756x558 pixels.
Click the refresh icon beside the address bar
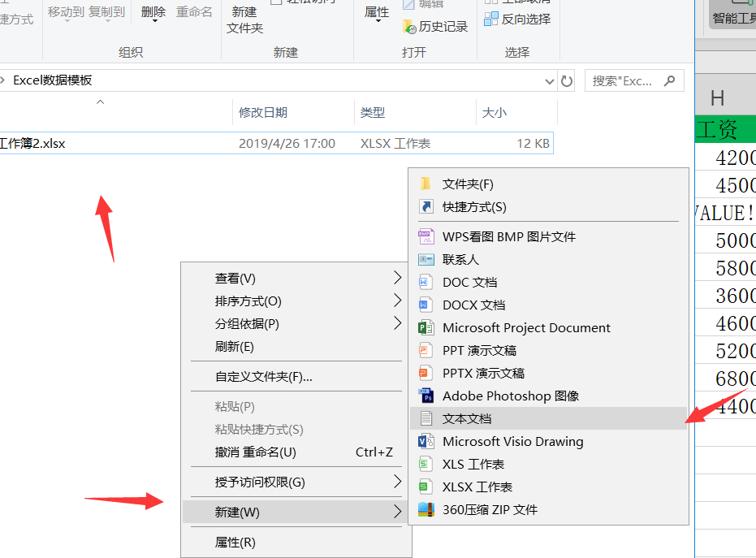(x=566, y=80)
